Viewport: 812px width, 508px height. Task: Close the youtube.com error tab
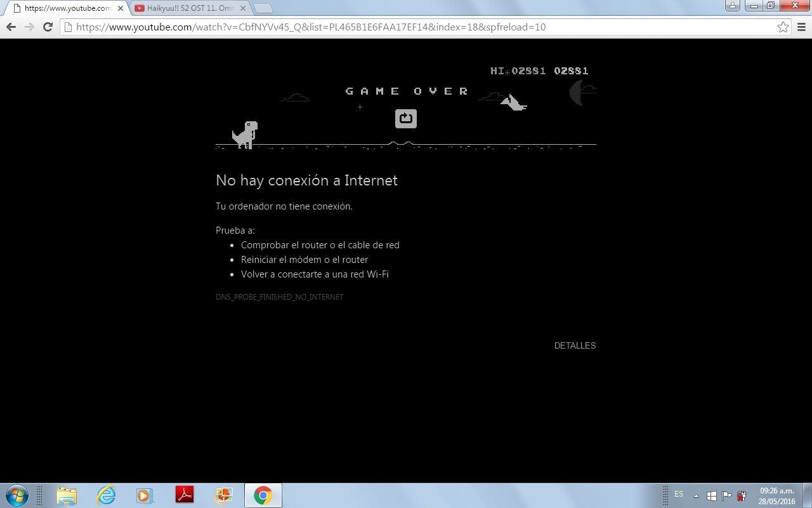coord(121,8)
